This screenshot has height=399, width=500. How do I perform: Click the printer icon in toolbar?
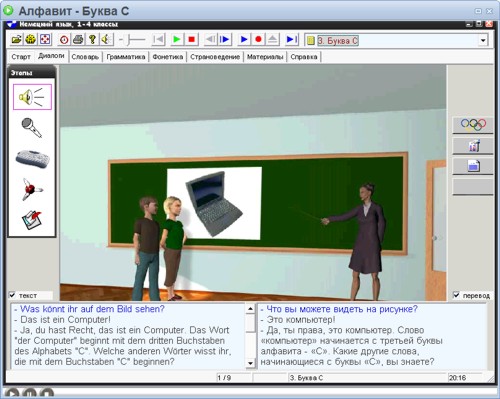point(78,40)
